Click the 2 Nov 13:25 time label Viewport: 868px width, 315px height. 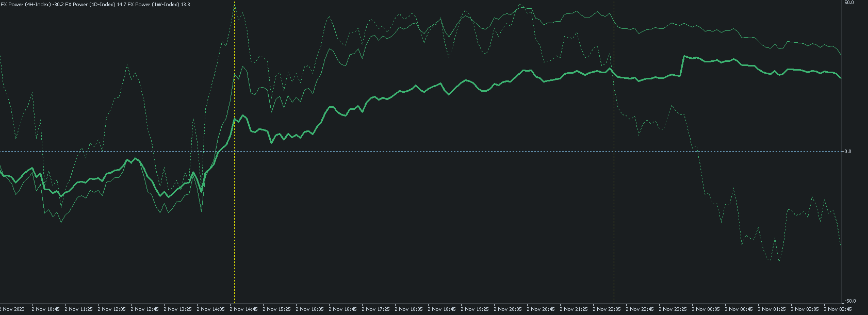pos(177,309)
